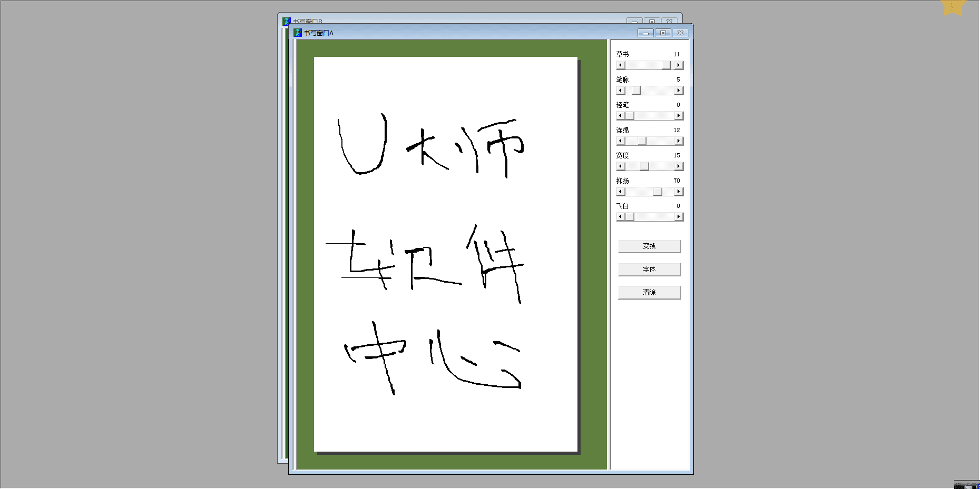Click right arrow of 草书 slider

pos(679,65)
